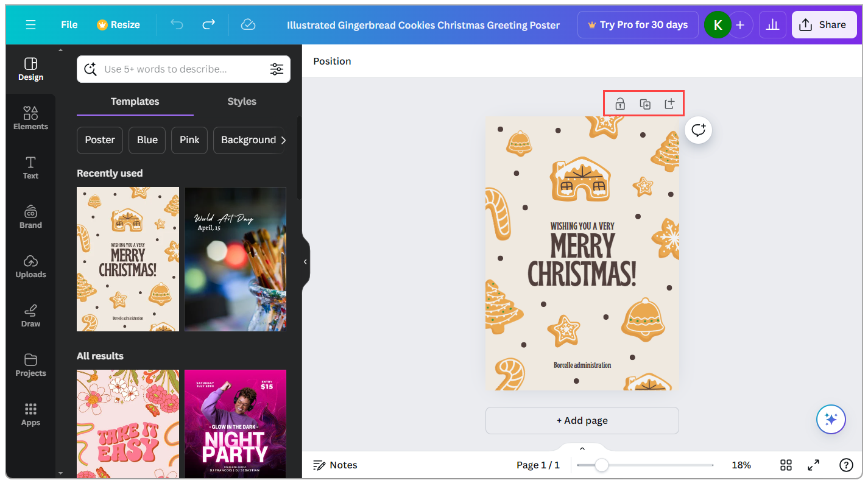Open the Apps panel
Screen dimensions: 868x483
pyautogui.click(x=30, y=414)
